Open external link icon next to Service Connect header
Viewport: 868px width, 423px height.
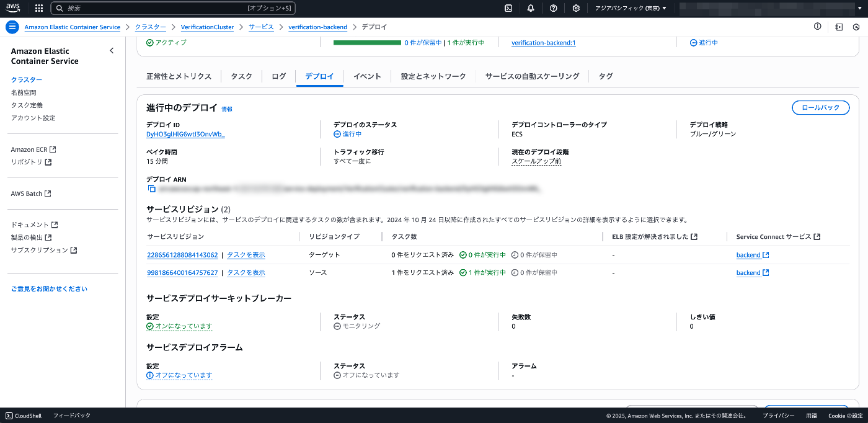tap(817, 237)
